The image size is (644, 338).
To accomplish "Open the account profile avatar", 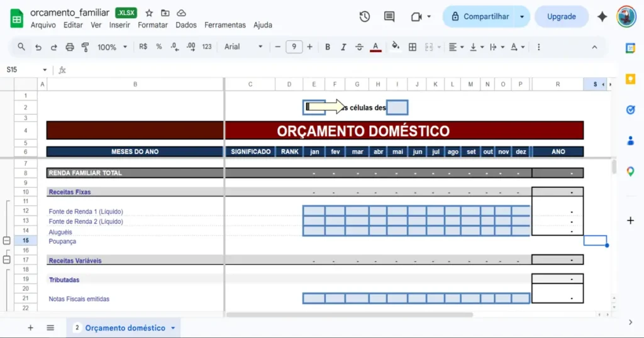I will (x=626, y=17).
